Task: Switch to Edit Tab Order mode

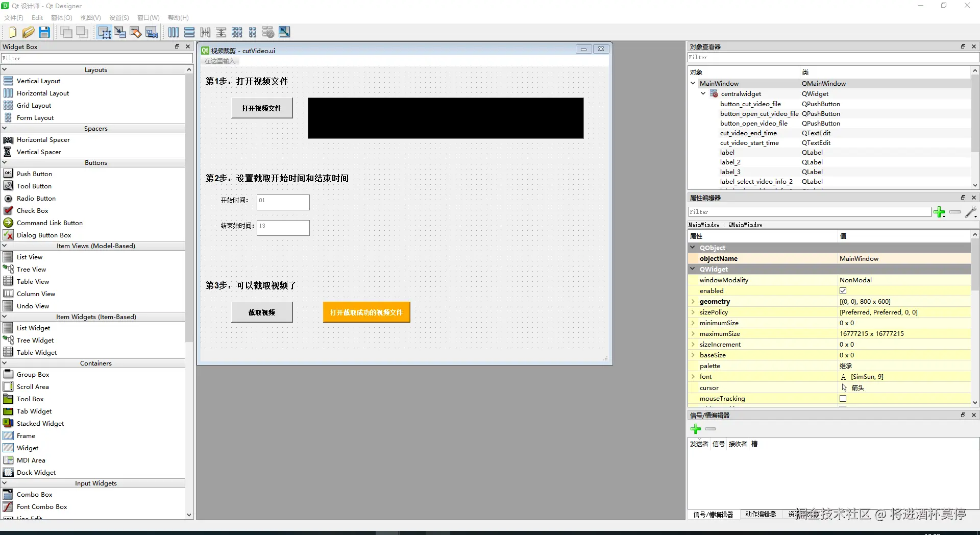Action: (152, 32)
